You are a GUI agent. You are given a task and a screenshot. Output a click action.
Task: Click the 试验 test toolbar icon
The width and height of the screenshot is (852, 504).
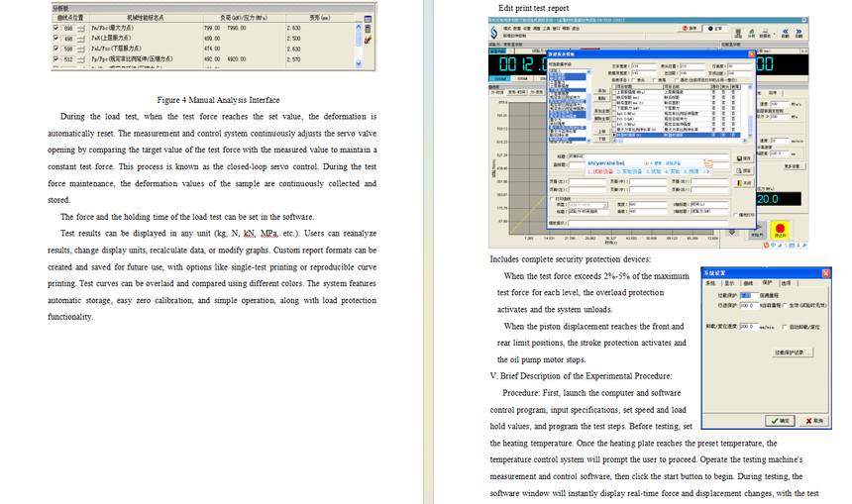click(x=738, y=34)
